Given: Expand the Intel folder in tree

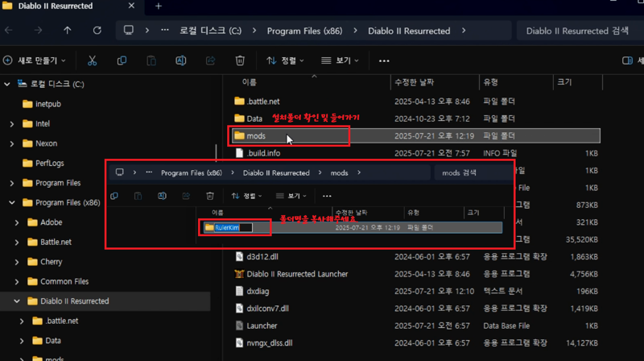Looking at the screenshot, I should [x=12, y=124].
